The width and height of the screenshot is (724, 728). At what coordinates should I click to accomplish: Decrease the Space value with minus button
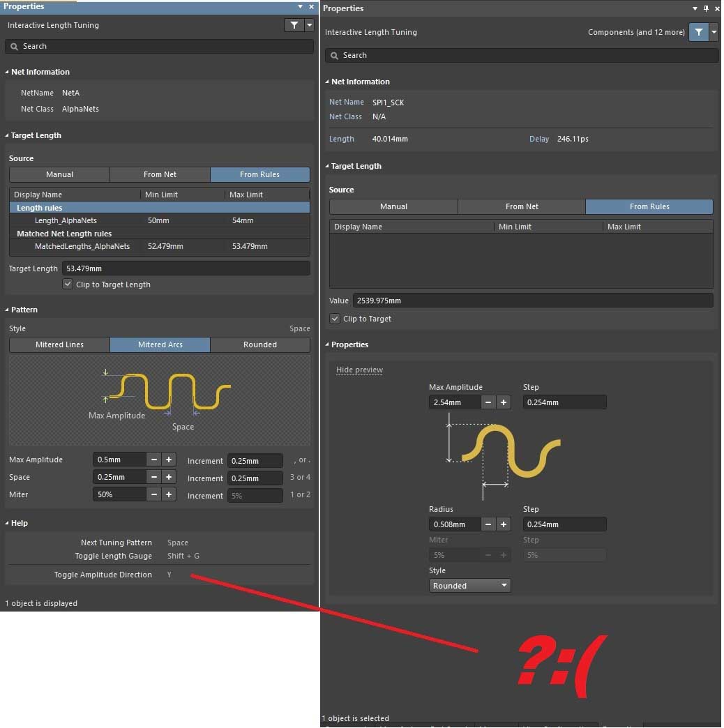[x=154, y=477]
